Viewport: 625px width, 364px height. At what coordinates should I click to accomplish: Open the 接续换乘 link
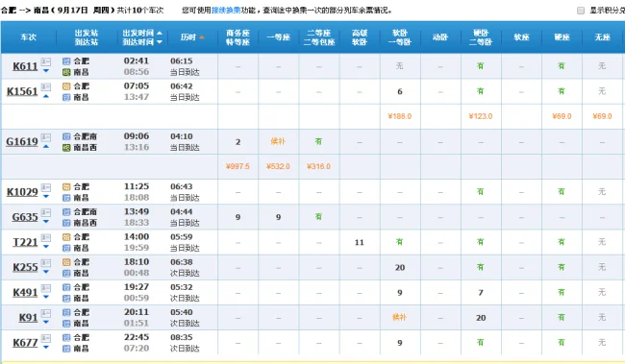coord(226,11)
